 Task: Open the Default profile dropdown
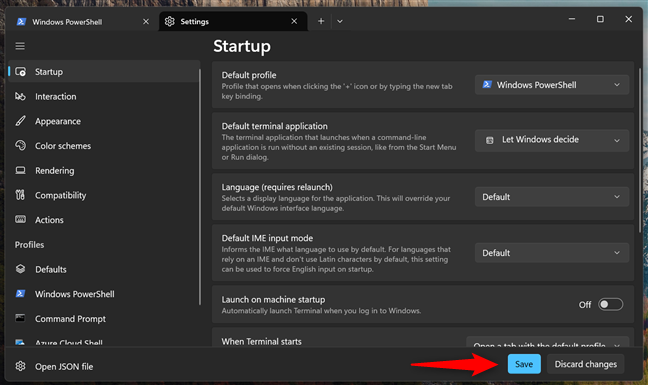pyautogui.click(x=552, y=85)
